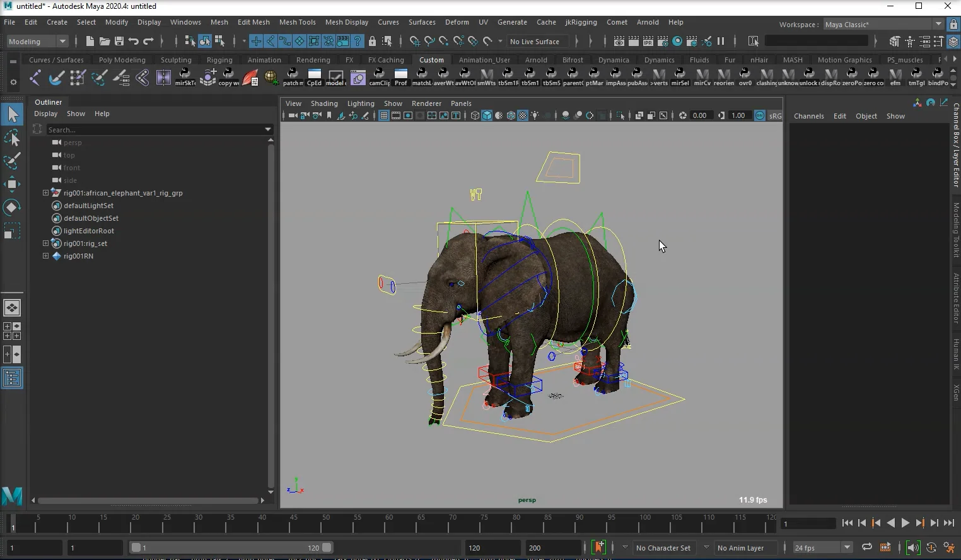Viewport: 961px width, 560px height.
Task: Click the New Scene icon
Action: point(90,41)
